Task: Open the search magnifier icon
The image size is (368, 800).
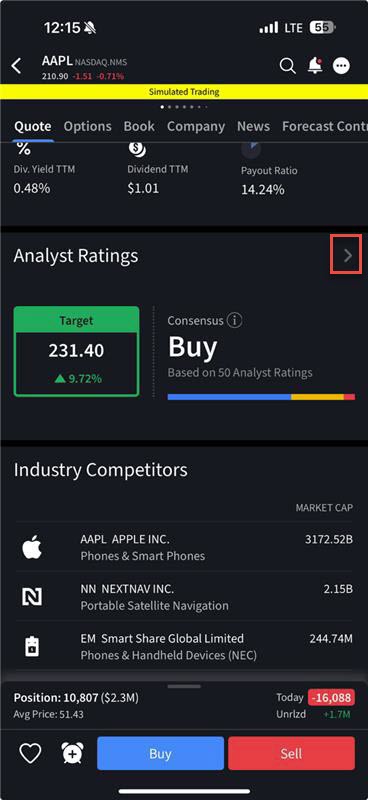Action: [288, 66]
